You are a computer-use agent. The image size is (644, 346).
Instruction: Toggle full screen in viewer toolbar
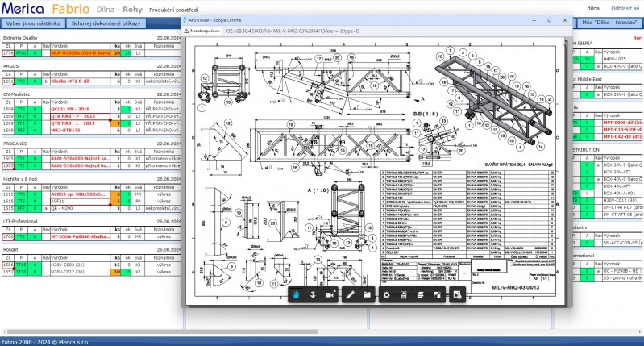tap(436, 295)
